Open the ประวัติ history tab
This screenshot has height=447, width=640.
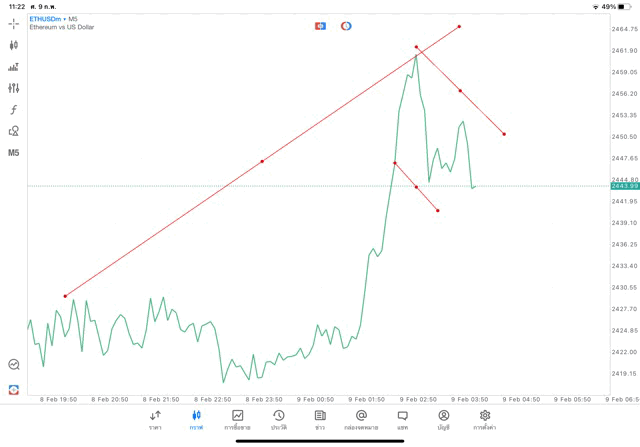click(x=278, y=420)
